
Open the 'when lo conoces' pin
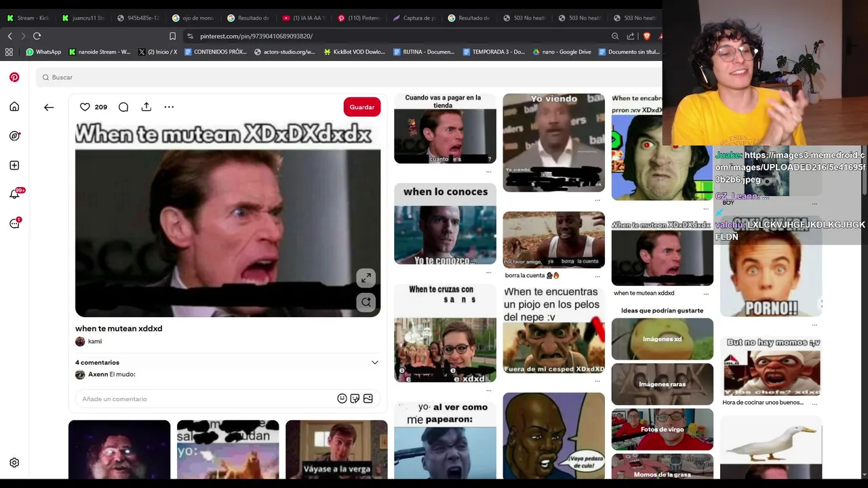445,224
